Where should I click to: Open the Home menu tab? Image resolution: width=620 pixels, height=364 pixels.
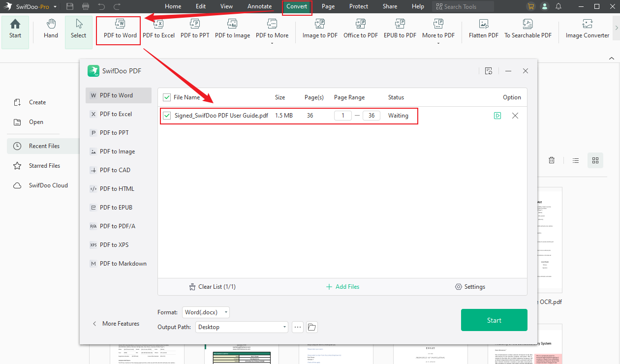click(173, 6)
